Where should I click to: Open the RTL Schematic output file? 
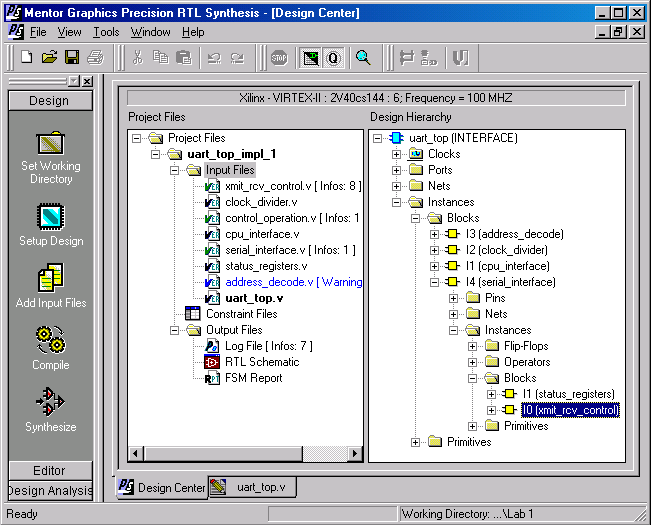click(x=262, y=362)
